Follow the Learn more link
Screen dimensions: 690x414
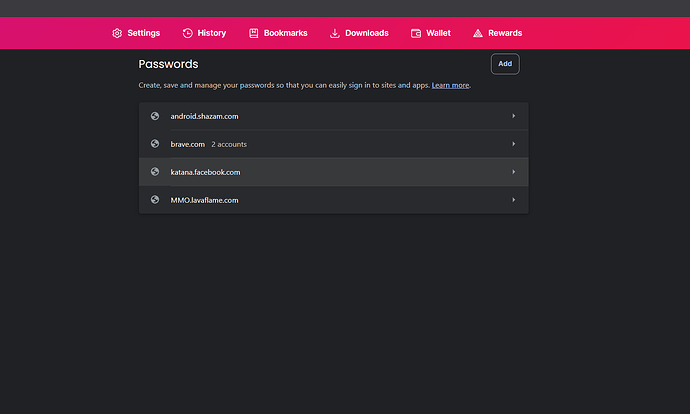[x=450, y=86]
